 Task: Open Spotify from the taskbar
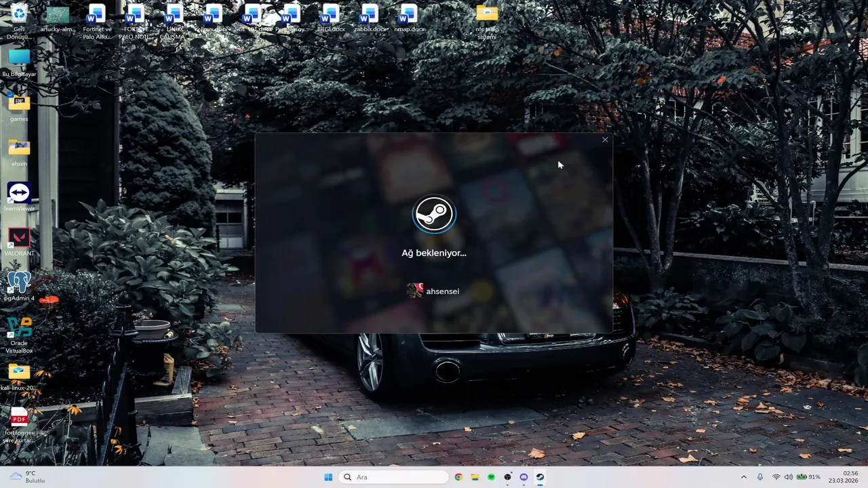491,477
